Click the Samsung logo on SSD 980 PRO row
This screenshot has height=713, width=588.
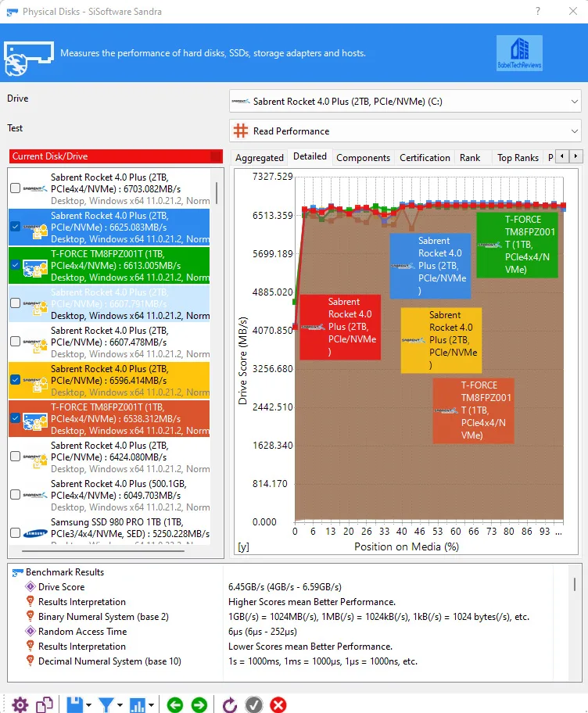[x=35, y=533]
